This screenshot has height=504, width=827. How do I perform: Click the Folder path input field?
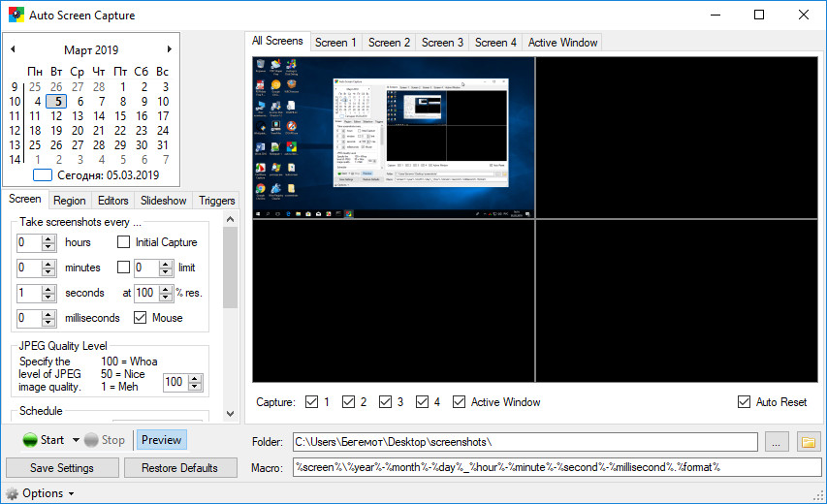[525, 442]
